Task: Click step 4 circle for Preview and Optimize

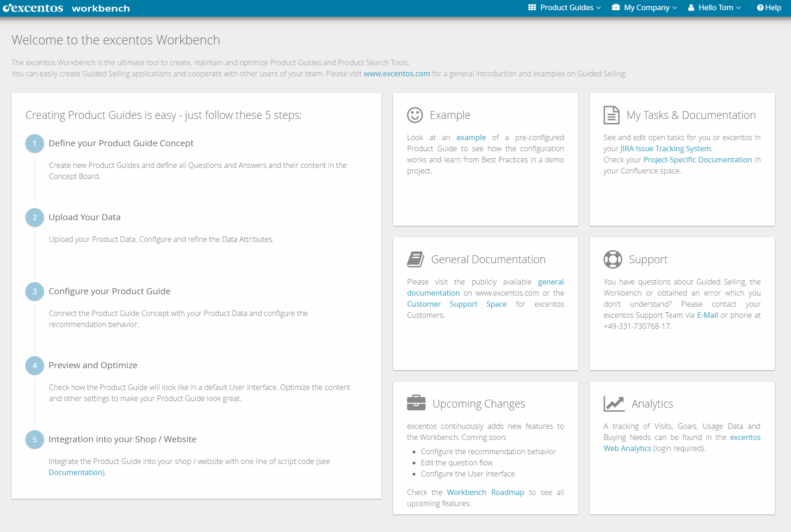Action: [x=35, y=365]
